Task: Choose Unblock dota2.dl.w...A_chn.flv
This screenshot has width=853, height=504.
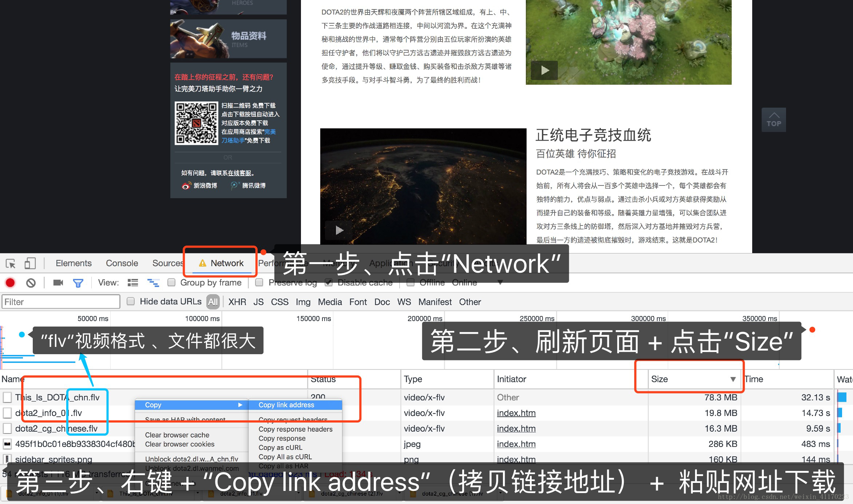Action: pyautogui.click(x=191, y=459)
